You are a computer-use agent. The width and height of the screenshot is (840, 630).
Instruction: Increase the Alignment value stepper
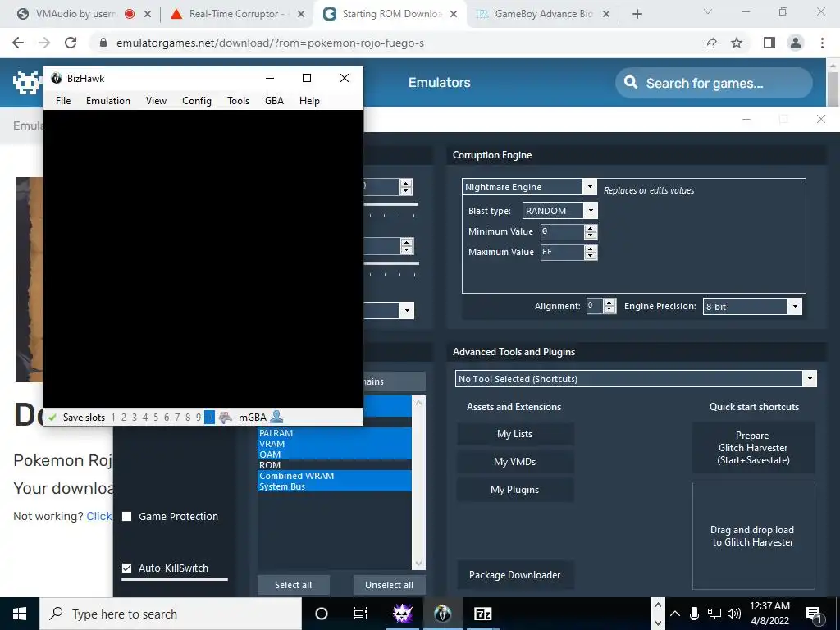[609, 302]
